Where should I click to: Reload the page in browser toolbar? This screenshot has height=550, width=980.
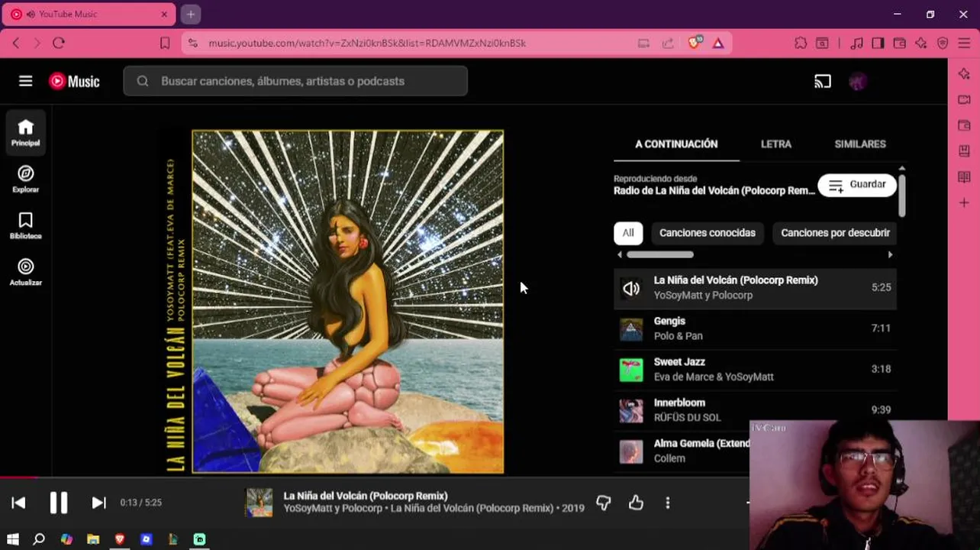(x=59, y=44)
